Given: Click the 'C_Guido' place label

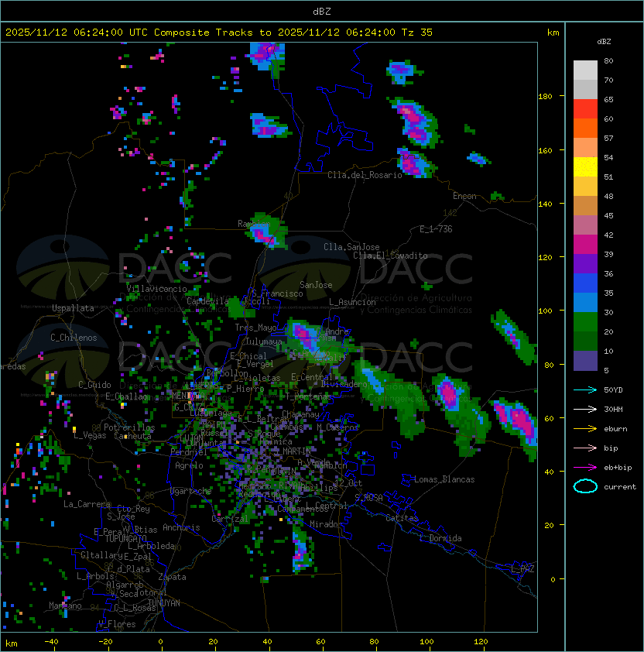Looking at the screenshot, I should coord(94,385).
